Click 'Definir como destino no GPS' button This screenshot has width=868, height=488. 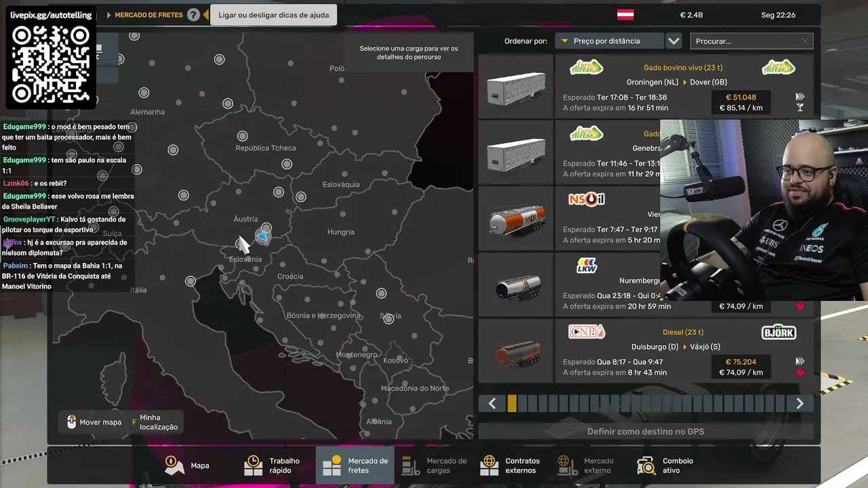(x=646, y=431)
